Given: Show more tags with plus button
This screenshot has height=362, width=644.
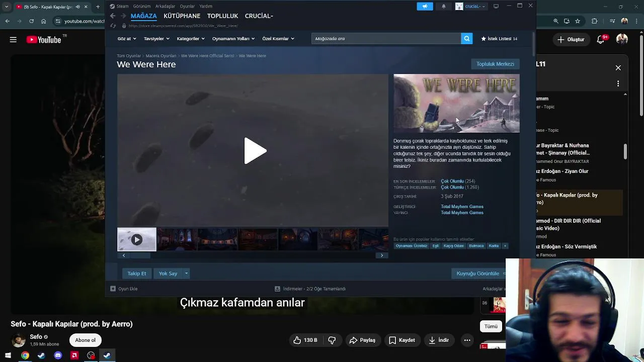Looking at the screenshot, I should pyautogui.click(x=505, y=246).
